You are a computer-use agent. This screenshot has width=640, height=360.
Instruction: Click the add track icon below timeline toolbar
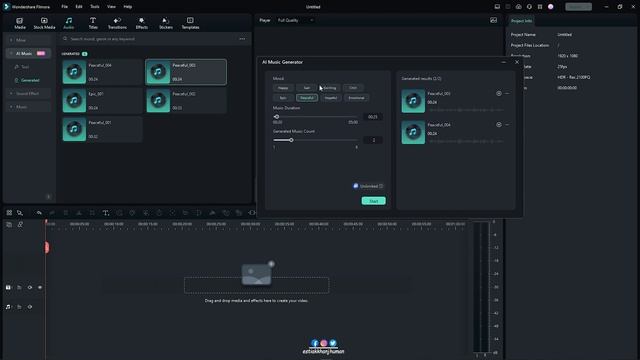(9, 224)
